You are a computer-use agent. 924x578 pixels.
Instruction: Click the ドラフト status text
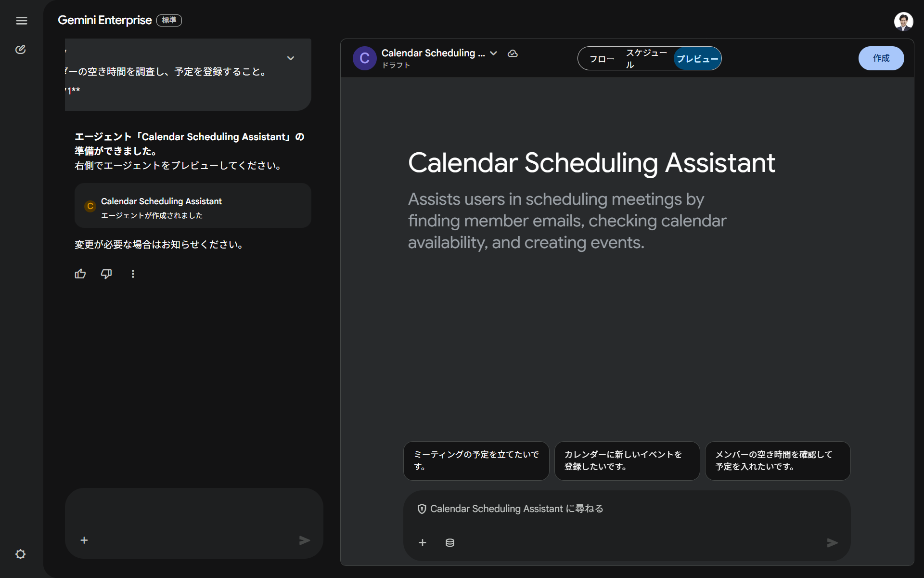(396, 66)
